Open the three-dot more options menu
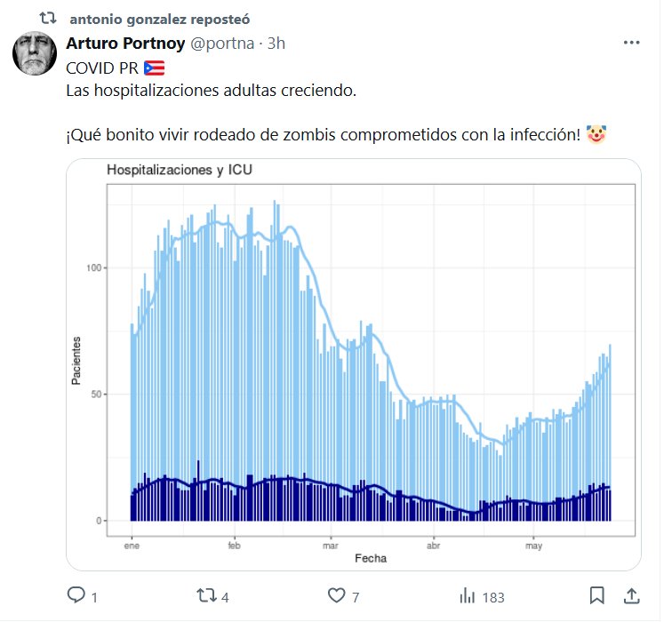Image resolution: width=672 pixels, height=622 pixels. (x=631, y=43)
